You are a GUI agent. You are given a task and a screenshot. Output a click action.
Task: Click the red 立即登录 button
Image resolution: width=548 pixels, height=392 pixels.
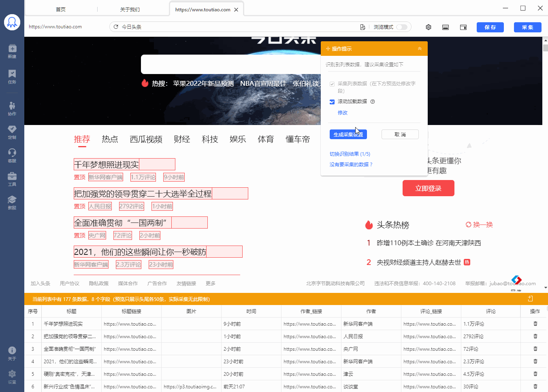429,188
